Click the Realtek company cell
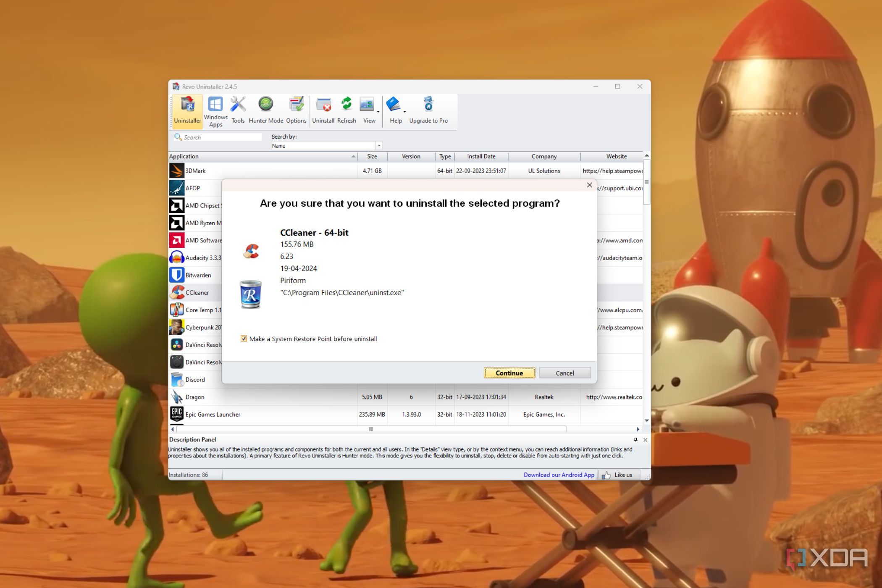Viewport: 882px width, 588px height. [544, 397]
